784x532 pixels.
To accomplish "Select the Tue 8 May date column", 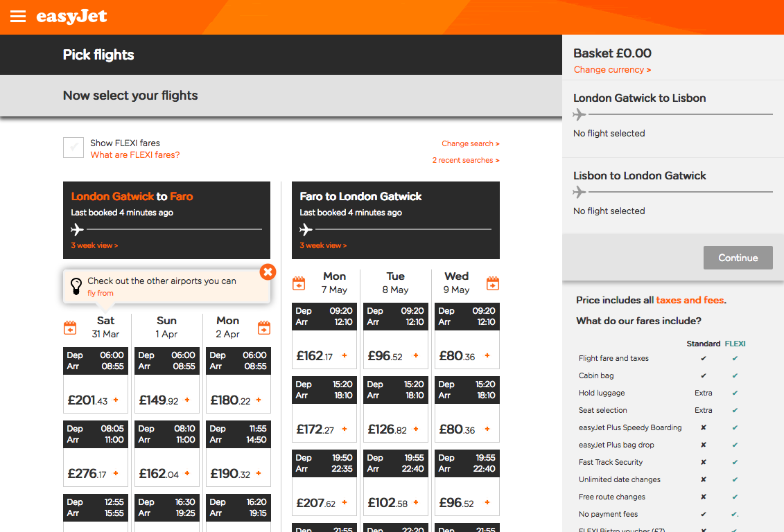I will coord(395,283).
